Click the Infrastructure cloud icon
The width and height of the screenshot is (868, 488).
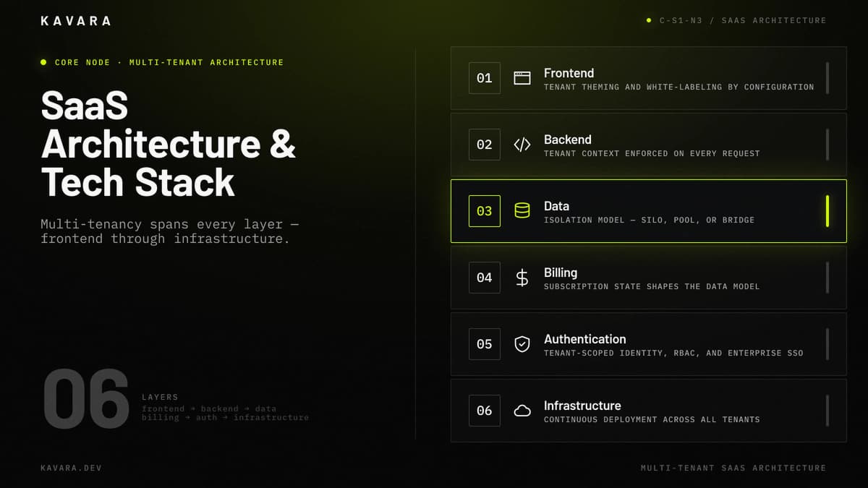coord(522,411)
